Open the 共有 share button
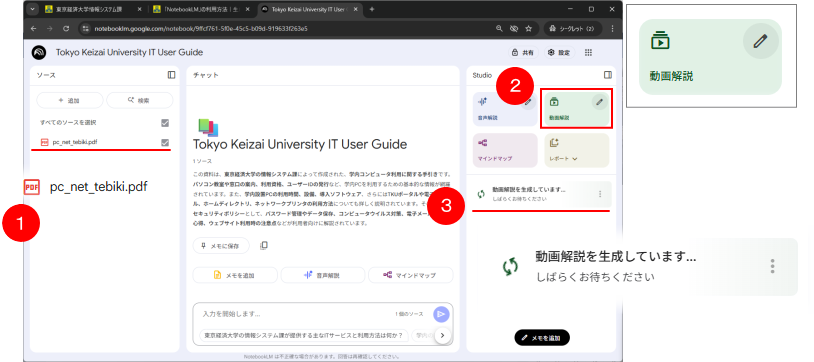 tap(523, 52)
